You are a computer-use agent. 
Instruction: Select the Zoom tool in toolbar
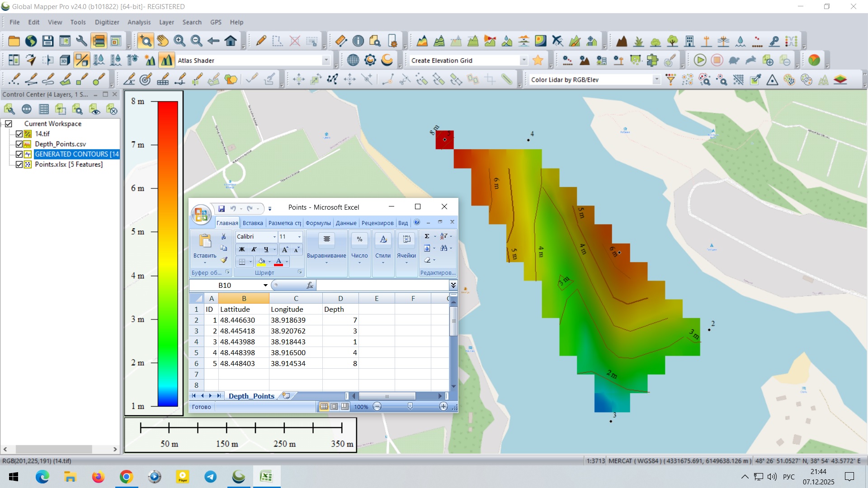pos(146,41)
